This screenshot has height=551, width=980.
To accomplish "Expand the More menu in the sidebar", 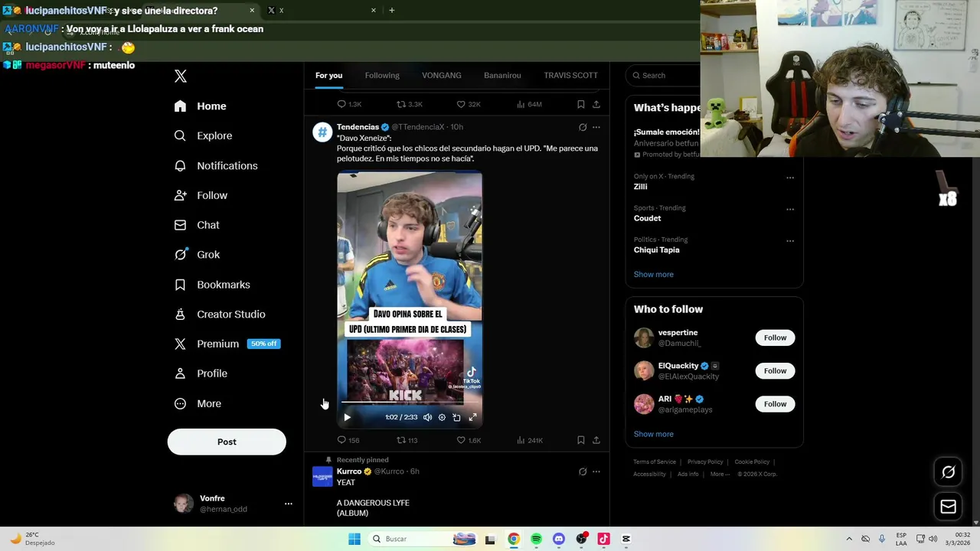I will [198, 403].
